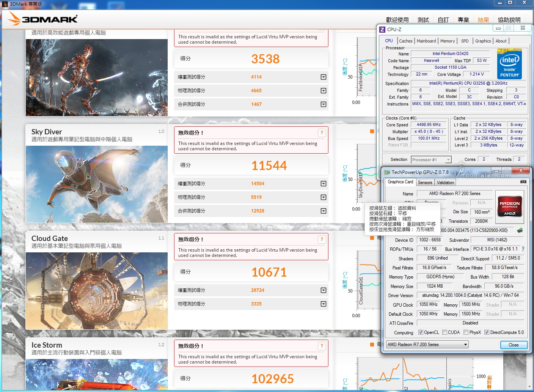Click the Close button in GPU-Z

tap(514, 345)
